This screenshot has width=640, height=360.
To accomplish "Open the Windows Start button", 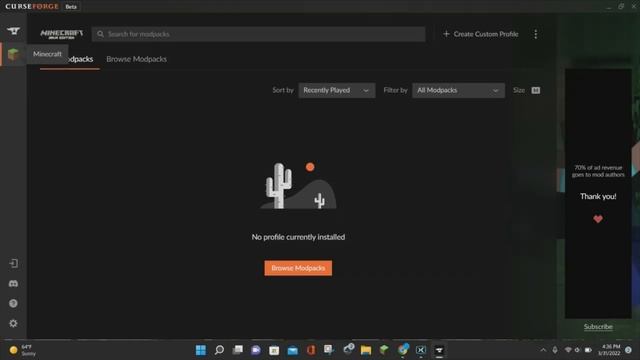I will coord(201,350).
